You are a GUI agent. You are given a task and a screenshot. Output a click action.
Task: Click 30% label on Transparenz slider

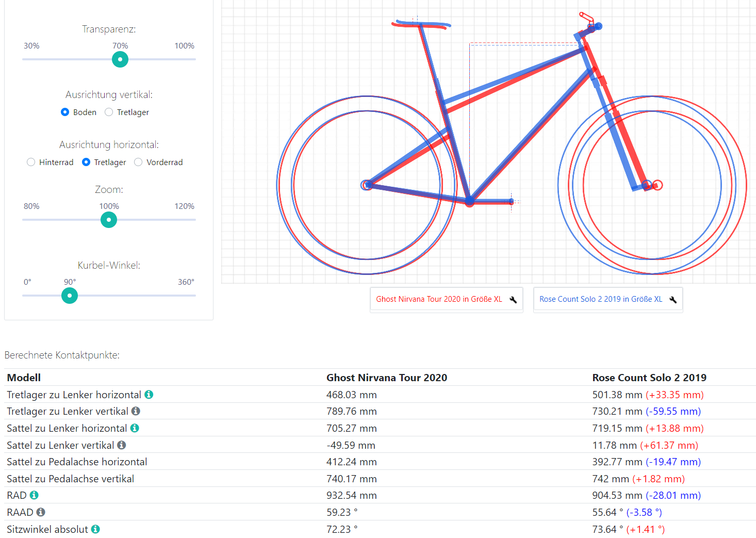click(x=31, y=46)
